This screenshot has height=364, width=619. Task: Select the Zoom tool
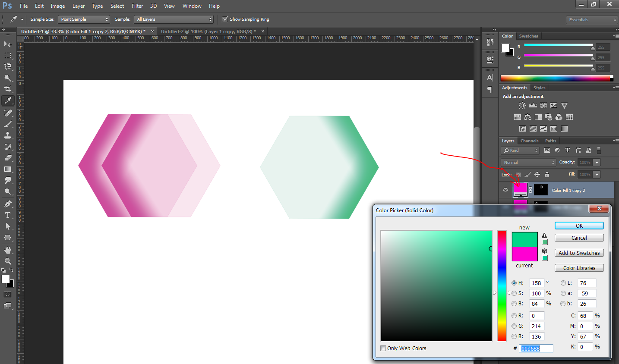[x=8, y=261]
